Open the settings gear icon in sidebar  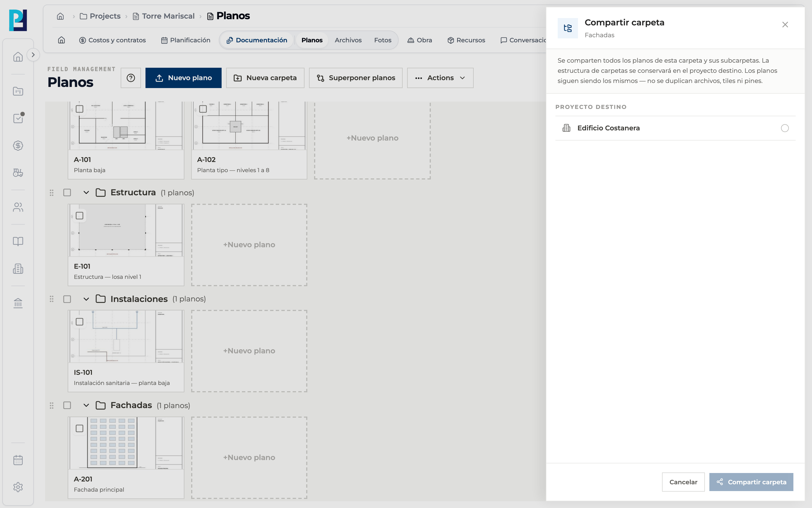pyautogui.click(x=18, y=487)
